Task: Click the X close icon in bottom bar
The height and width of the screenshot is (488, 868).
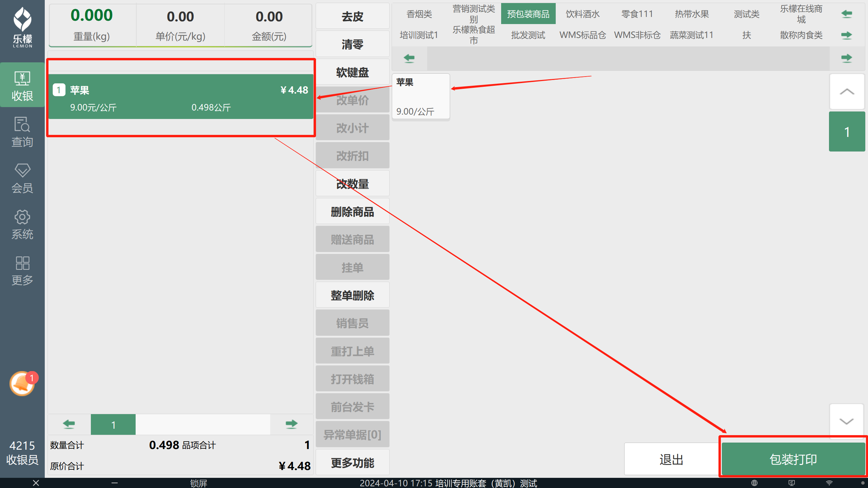Action: tap(36, 483)
